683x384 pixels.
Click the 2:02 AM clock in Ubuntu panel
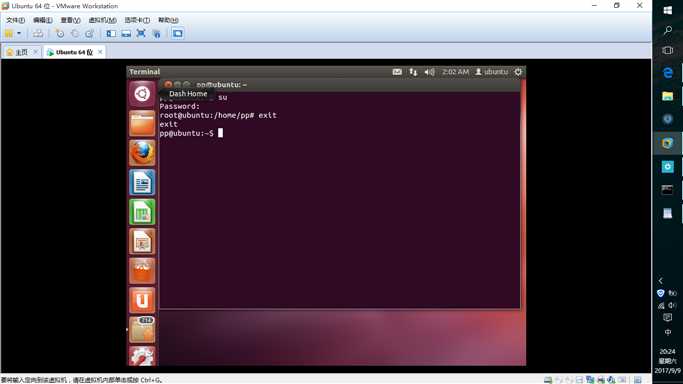pyautogui.click(x=455, y=72)
